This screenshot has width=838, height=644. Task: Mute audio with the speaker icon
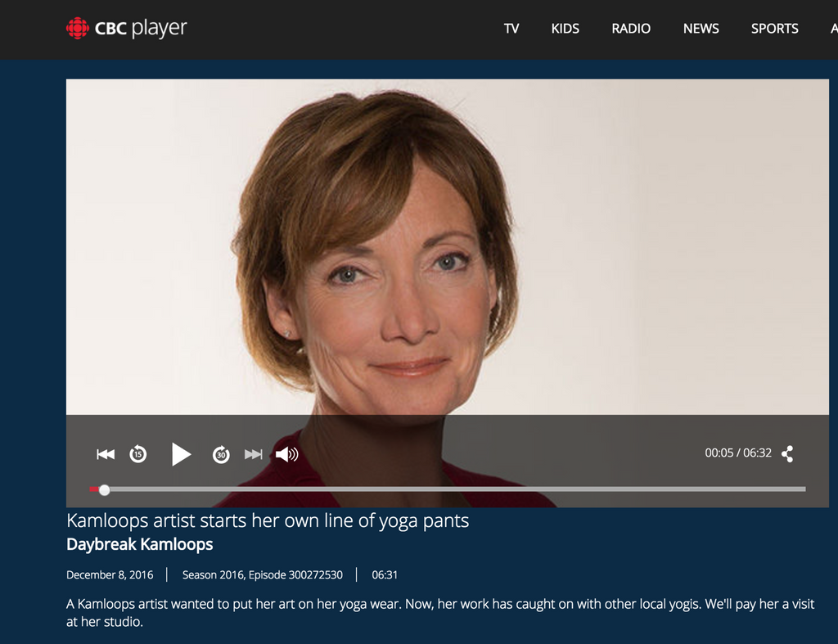(x=286, y=454)
